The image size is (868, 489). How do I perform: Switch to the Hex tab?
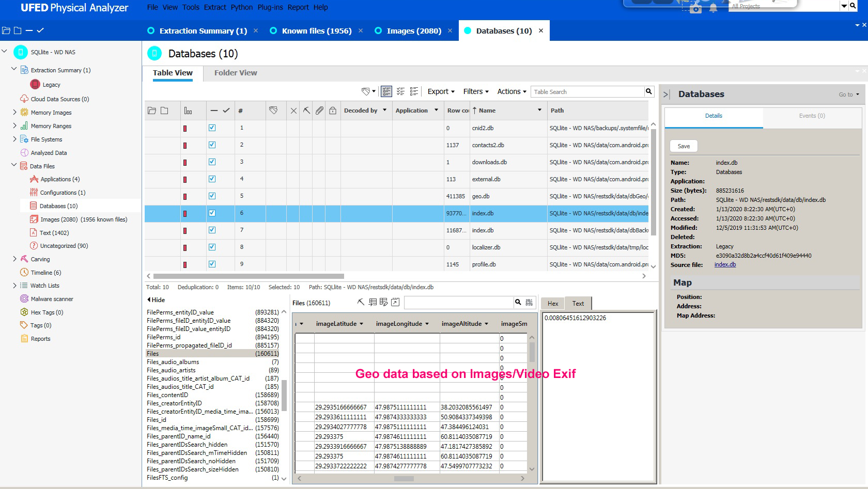click(x=553, y=304)
